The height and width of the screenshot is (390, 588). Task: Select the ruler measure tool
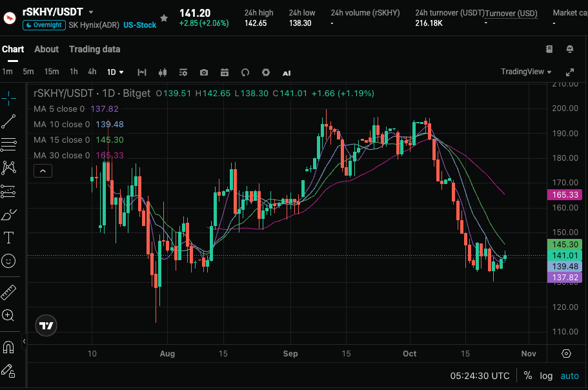(x=8, y=292)
